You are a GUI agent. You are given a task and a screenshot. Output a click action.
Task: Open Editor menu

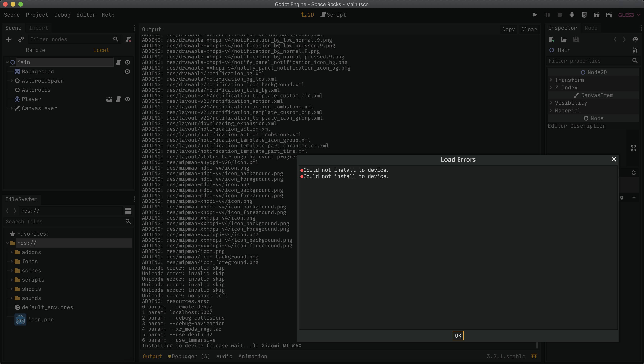86,15
